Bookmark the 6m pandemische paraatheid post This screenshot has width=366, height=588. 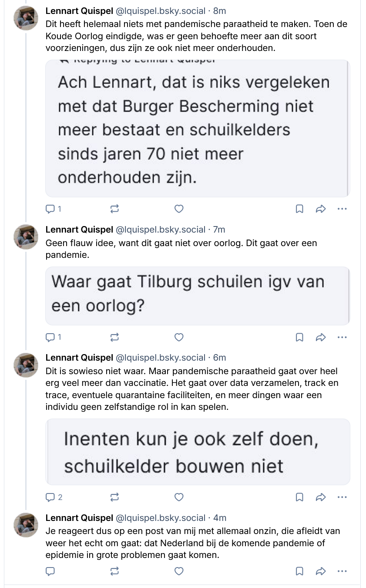(x=299, y=497)
